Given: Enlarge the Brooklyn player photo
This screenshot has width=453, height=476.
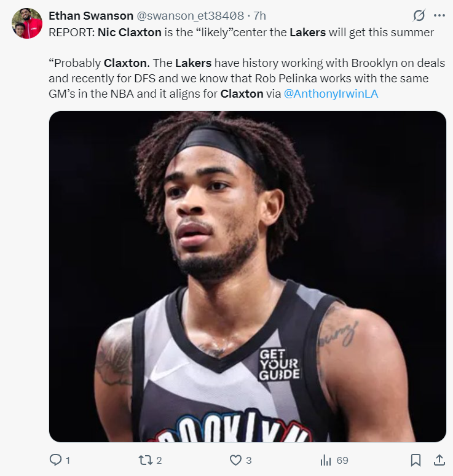Looking at the screenshot, I should 247,276.
